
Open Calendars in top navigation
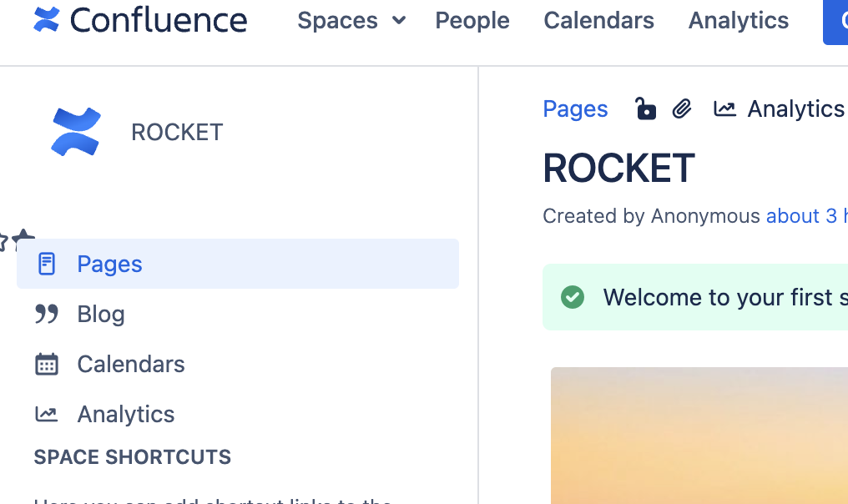pyautogui.click(x=598, y=21)
